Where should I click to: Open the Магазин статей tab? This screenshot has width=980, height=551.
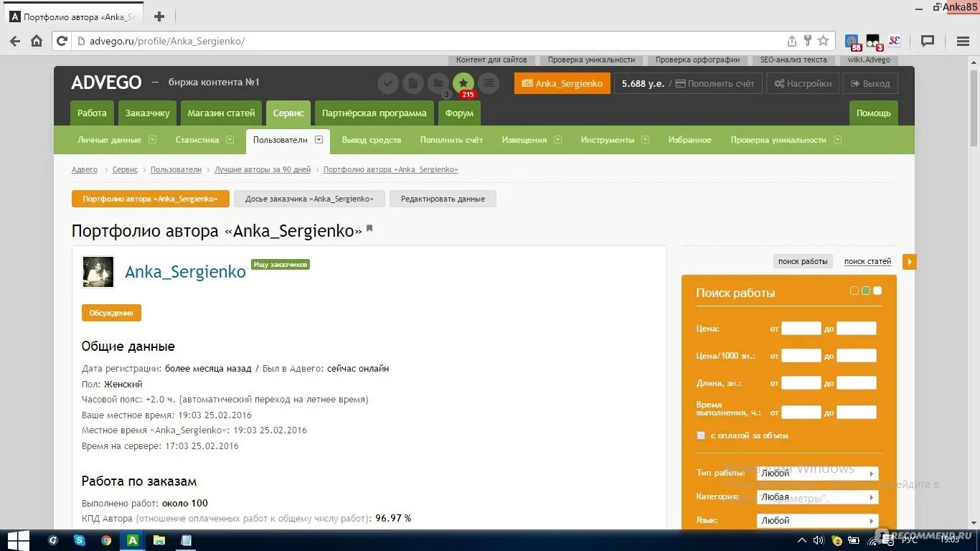coord(221,113)
